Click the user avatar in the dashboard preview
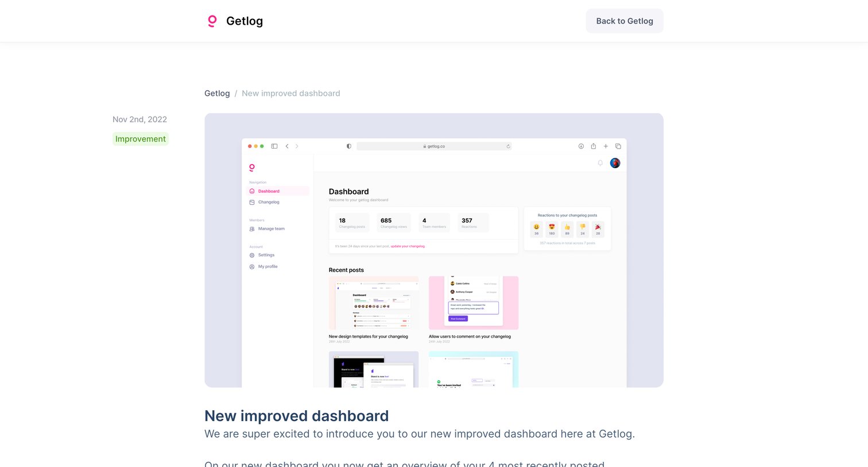The width and height of the screenshot is (868, 467). pos(615,163)
